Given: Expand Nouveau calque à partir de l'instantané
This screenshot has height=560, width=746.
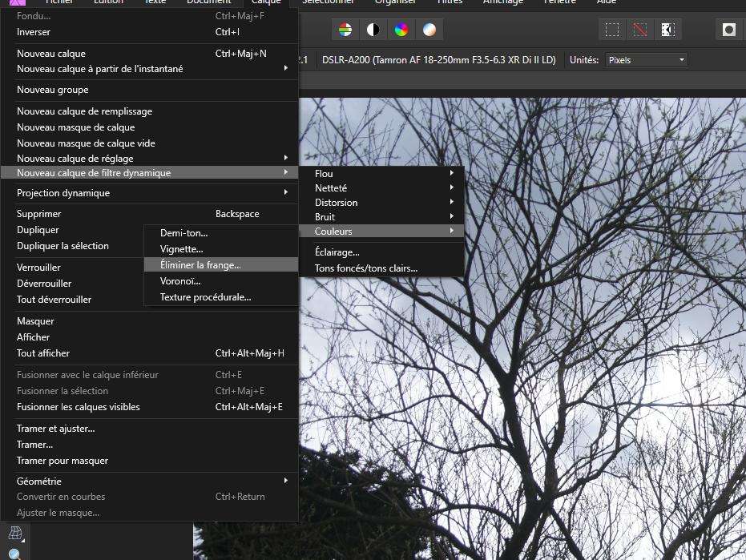Looking at the screenshot, I should (150, 69).
